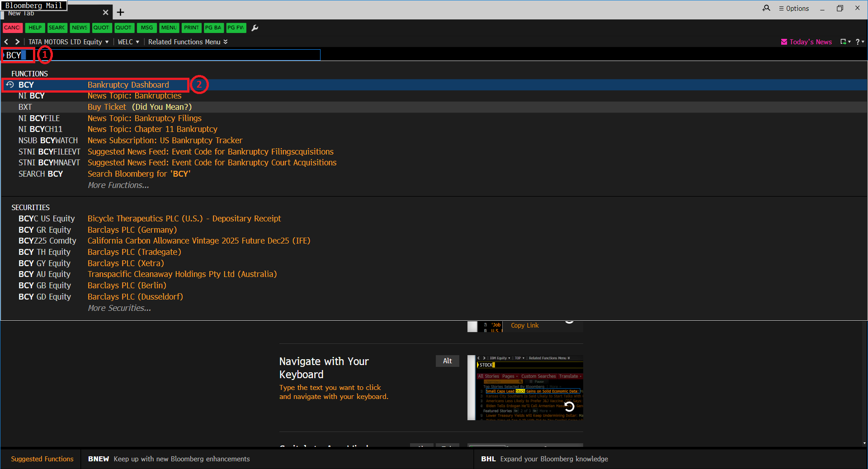The image size is (868, 469).
Task: Open the NEWS toolbar button
Action: point(80,28)
